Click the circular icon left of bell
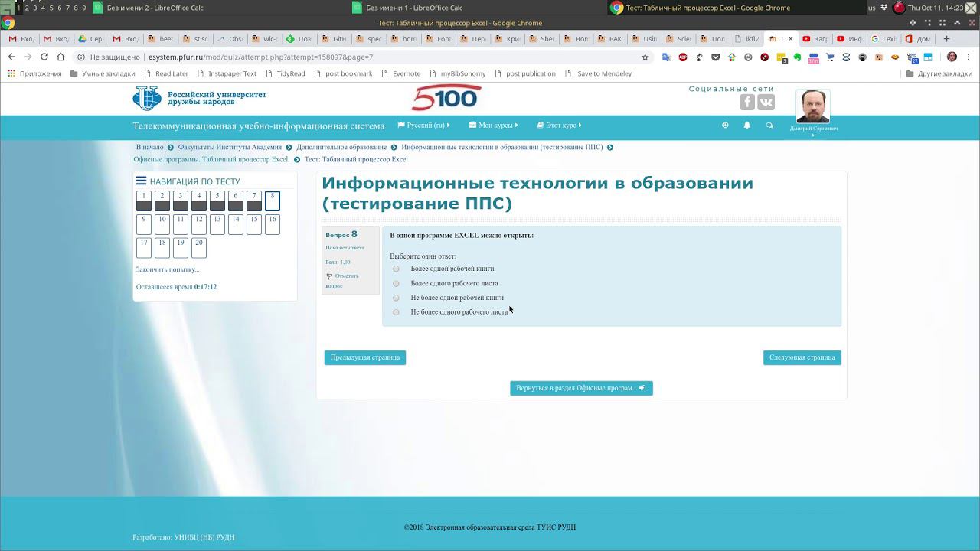 (x=725, y=126)
